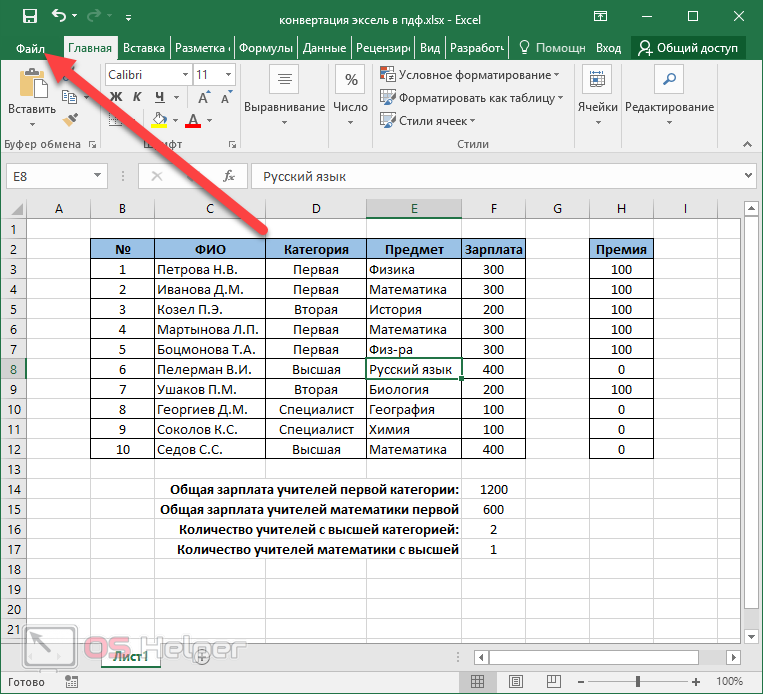Open the Буфер обмена dialog launcher
The height and width of the screenshot is (694, 763).
point(92,144)
